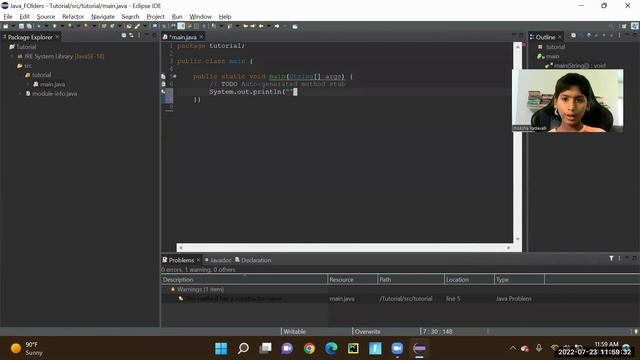Image resolution: width=640 pixels, height=360 pixels.
Task: Close the Outline view
Action: click(x=560, y=37)
